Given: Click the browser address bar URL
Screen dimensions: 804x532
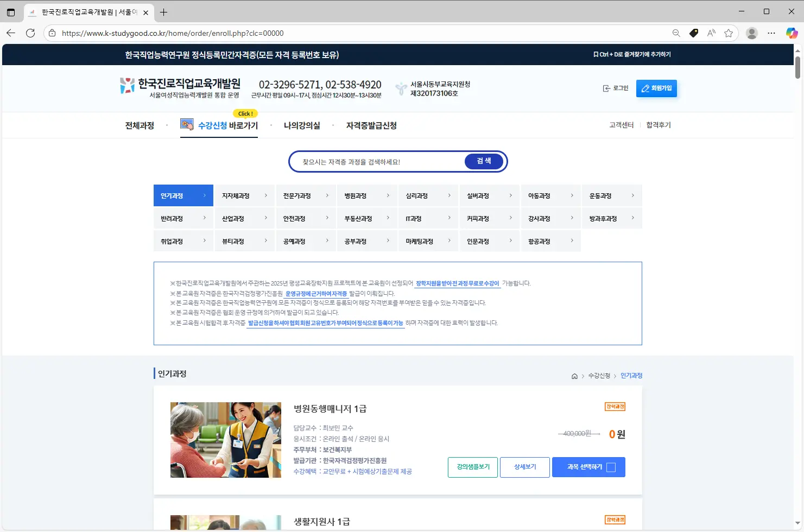Looking at the screenshot, I should click(x=173, y=33).
